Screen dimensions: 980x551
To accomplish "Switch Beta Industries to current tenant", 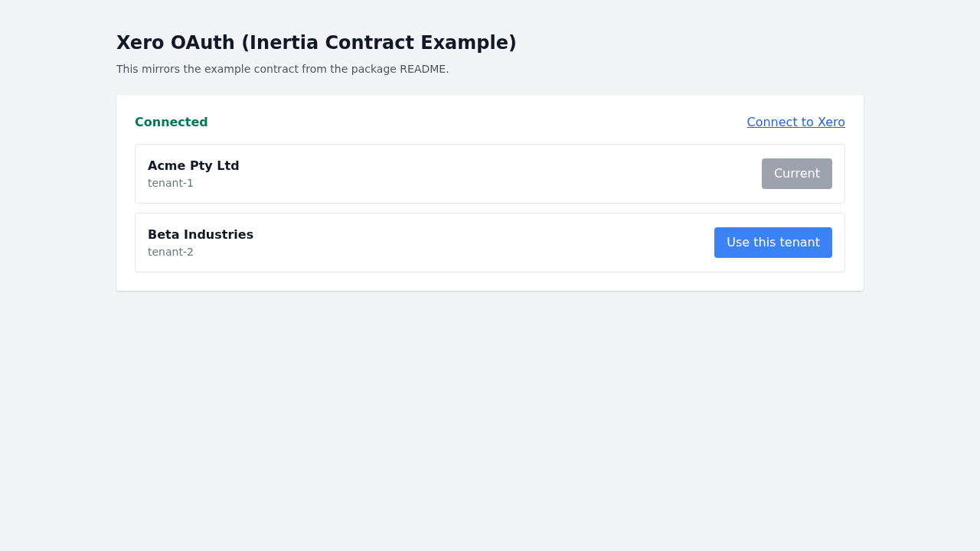I will (773, 242).
